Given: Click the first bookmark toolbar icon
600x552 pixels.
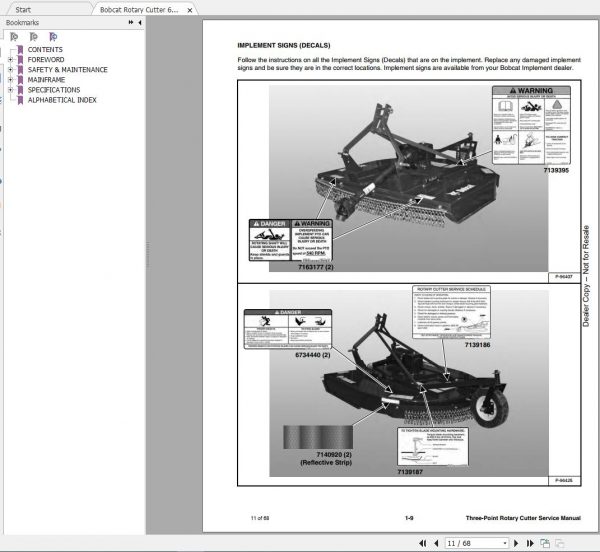Looking at the screenshot, I should click(14, 37).
